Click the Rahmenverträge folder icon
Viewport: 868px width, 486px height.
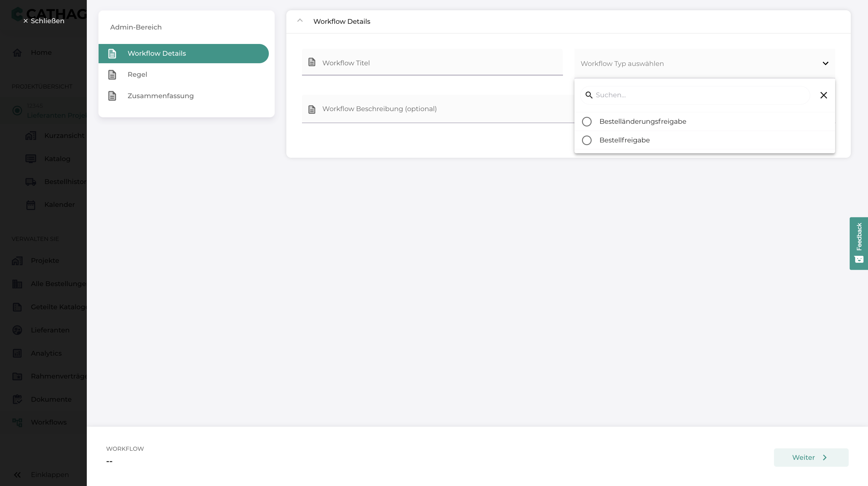[17, 376]
